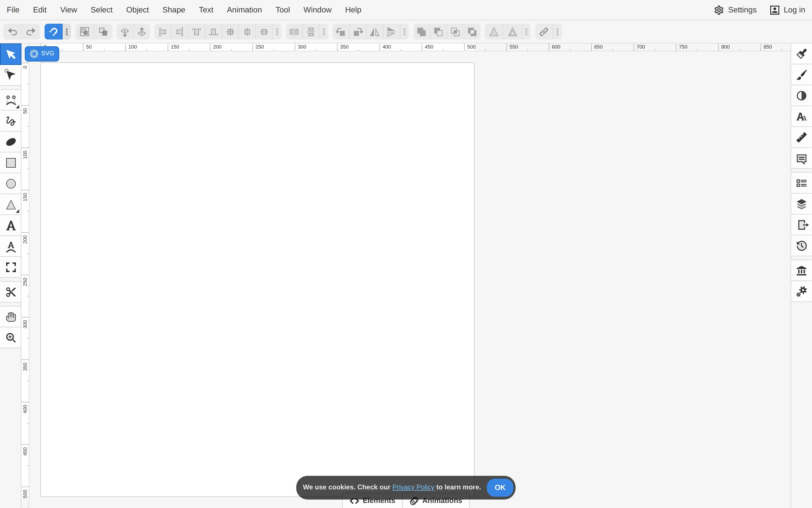
Task: Open overflow dots after the flip buttons
Action: tap(405, 32)
